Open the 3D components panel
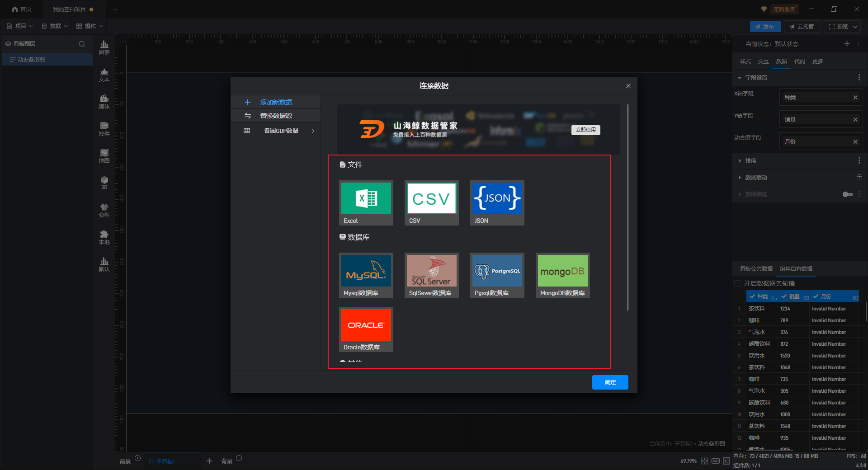This screenshot has height=470, width=868. tap(104, 183)
